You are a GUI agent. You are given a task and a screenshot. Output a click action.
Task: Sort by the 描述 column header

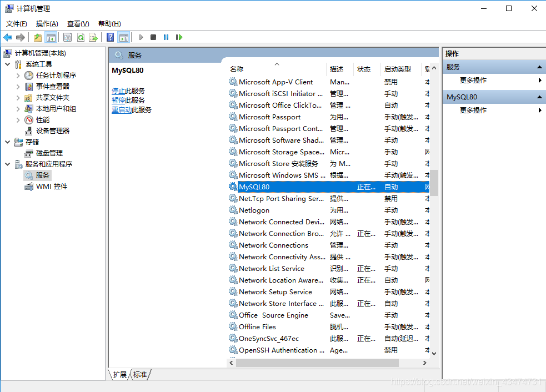[340, 69]
